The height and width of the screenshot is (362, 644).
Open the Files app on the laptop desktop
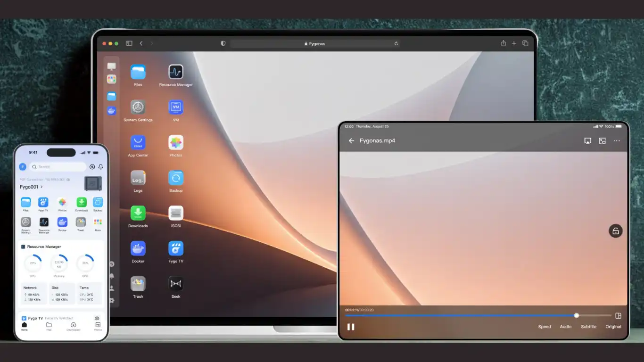pos(138,72)
